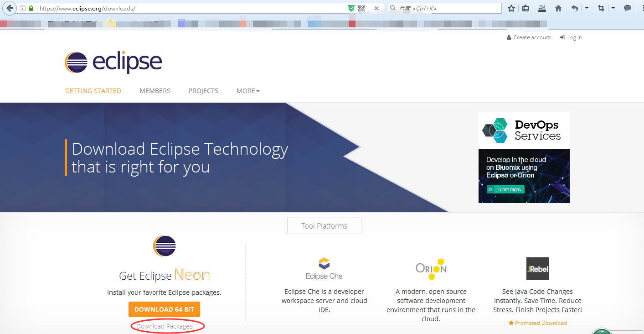Click the Create account link
Viewport: 644px width, 334px height.
click(x=529, y=37)
